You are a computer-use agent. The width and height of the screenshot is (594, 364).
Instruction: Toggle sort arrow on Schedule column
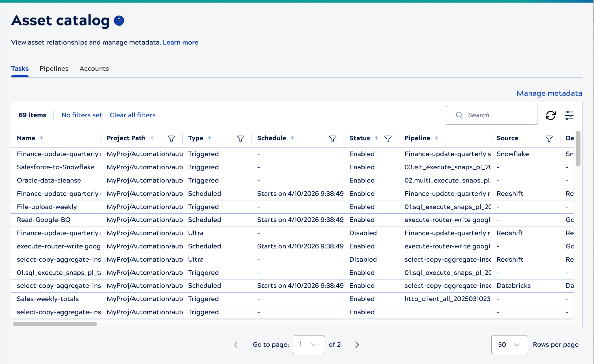click(293, 138)
